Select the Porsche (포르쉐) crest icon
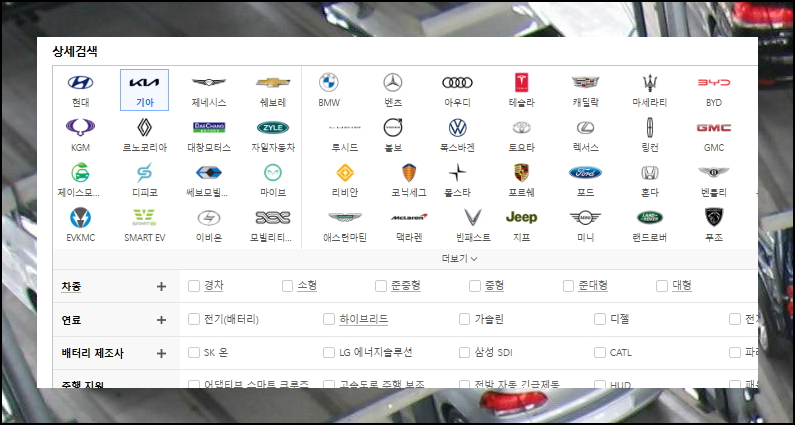Image resolution: width=795 pixels, height=425 pixels. pyautogui.click(x=521, y=172)
